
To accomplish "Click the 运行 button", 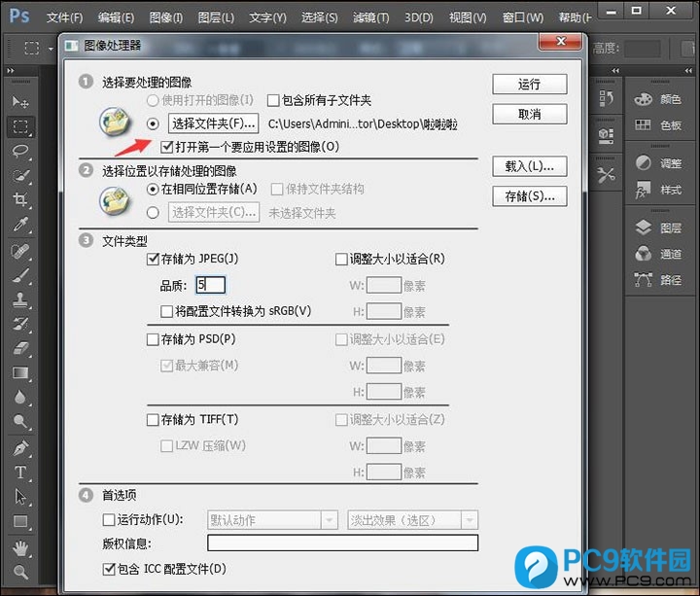I will [x=530, y=84].
